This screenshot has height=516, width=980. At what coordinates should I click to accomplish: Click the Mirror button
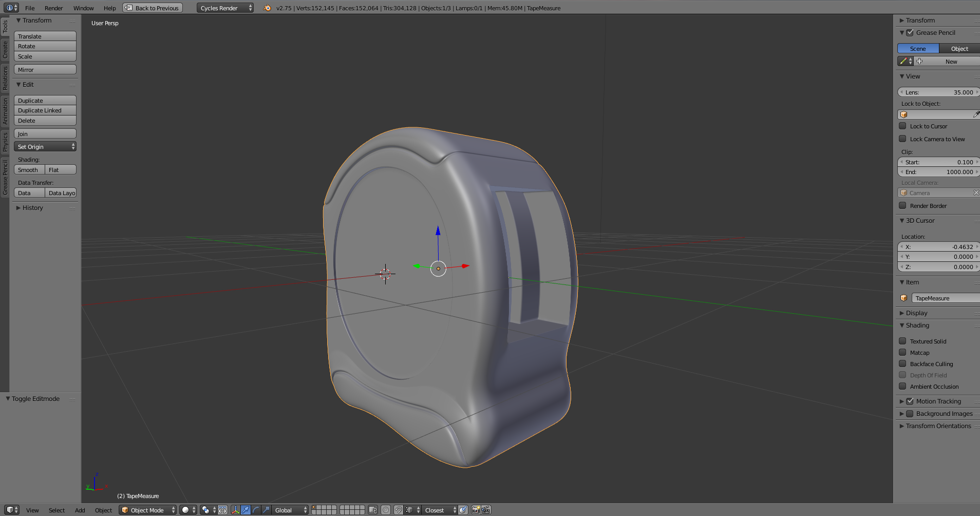pyautogui.click(x=45, y=69)
